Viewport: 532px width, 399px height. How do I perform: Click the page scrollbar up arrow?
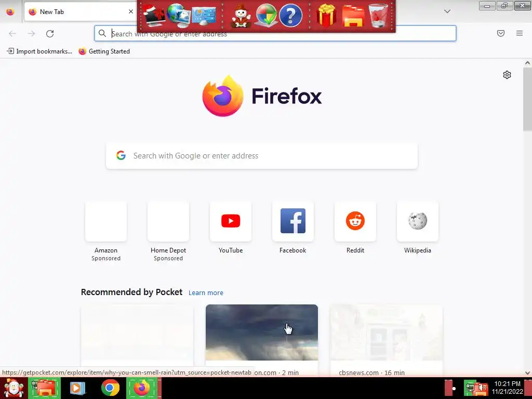point(527,63)
